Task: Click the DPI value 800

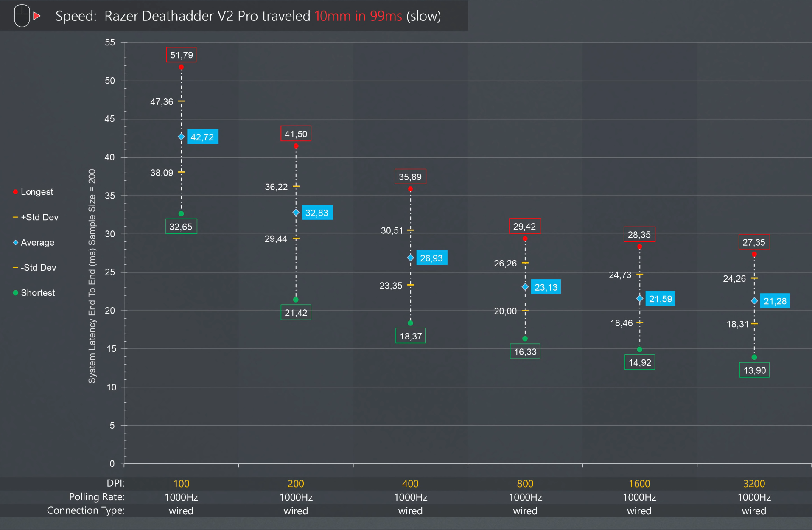Action: coord(525,483)
